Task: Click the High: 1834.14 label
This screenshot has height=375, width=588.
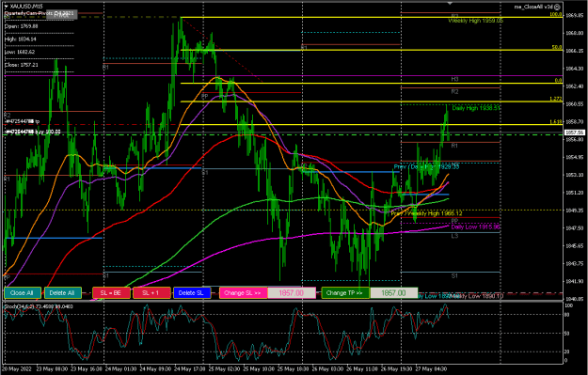Action: 21,39
